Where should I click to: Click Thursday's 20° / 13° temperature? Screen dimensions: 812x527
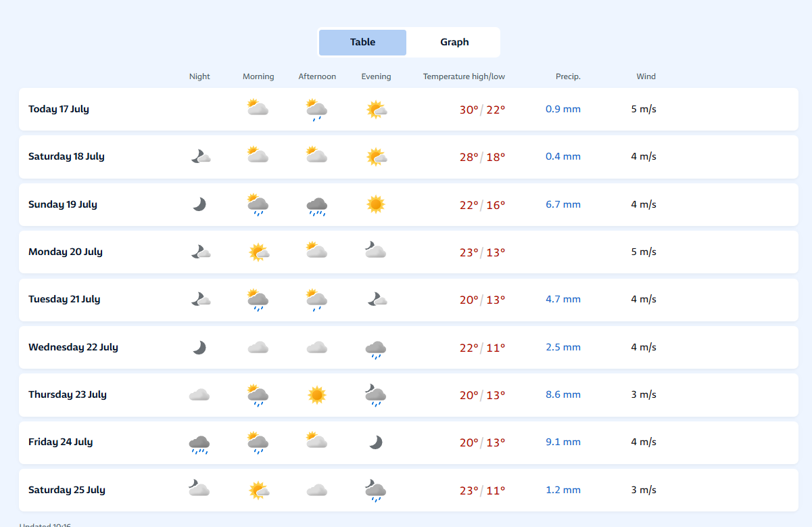coord(482,395)
